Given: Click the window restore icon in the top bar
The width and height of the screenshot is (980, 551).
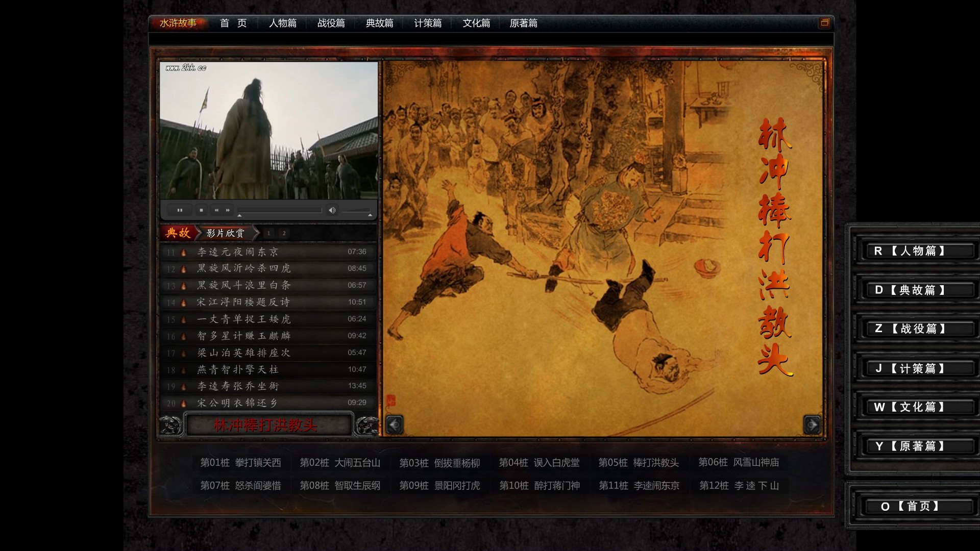Looking at the screenshot, I should 824,23.
